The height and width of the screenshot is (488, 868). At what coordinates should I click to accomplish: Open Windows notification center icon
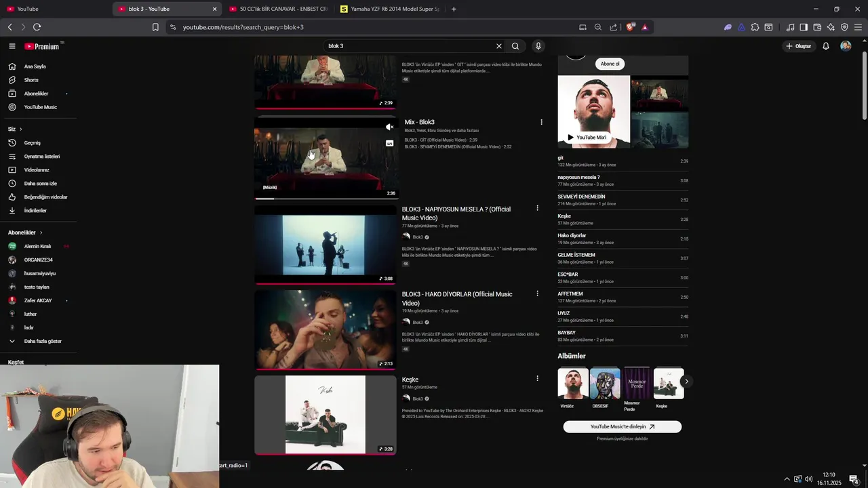click(854, 479)
